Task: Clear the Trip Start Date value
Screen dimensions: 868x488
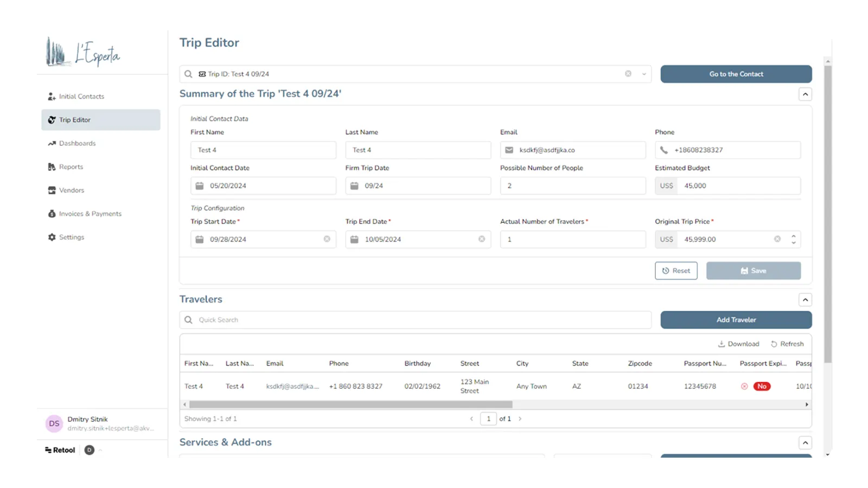Action: pos(327,239)
